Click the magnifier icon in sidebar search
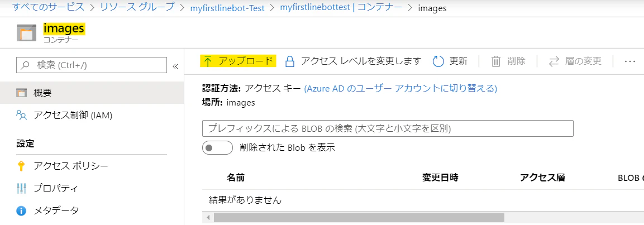Viewport: 644px width, 225px height. coord(25,65)
